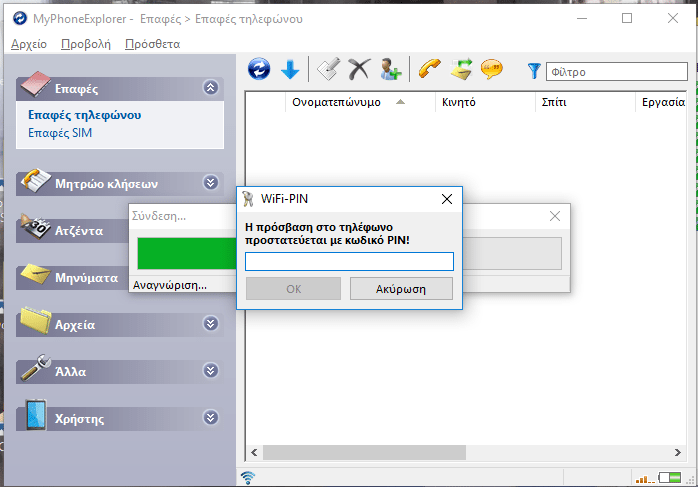Click the orange speech bubble message icon
Screen dimensions: 698x487
click(491, 69)
